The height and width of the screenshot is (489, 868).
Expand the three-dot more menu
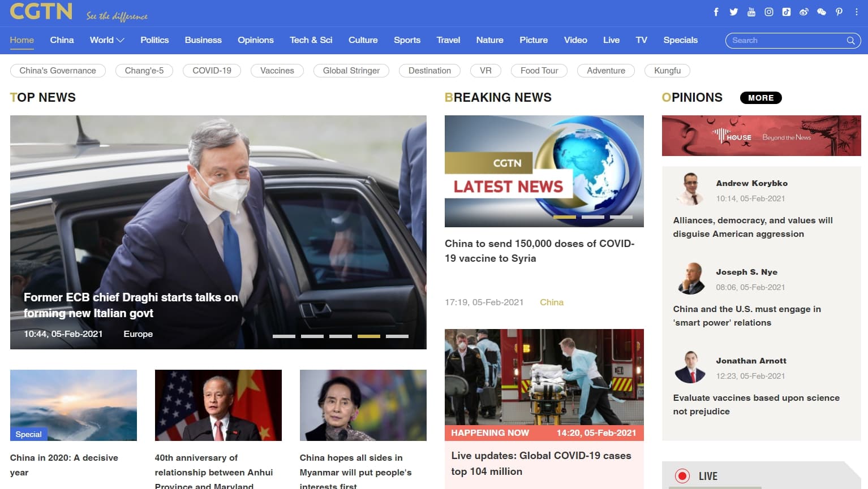[x=856, y=12]
